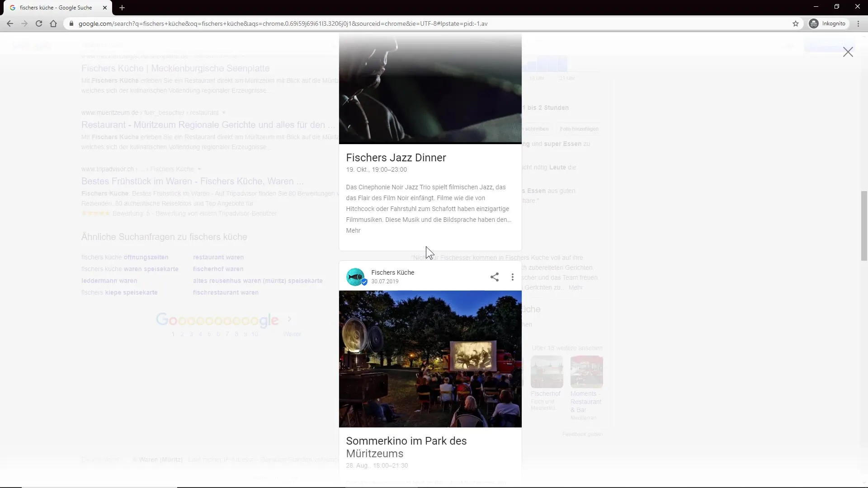This screenshot has width=868, height=488.
Task: Expand Jazz Dinner description with Mehr
Action: pos(353,230)
